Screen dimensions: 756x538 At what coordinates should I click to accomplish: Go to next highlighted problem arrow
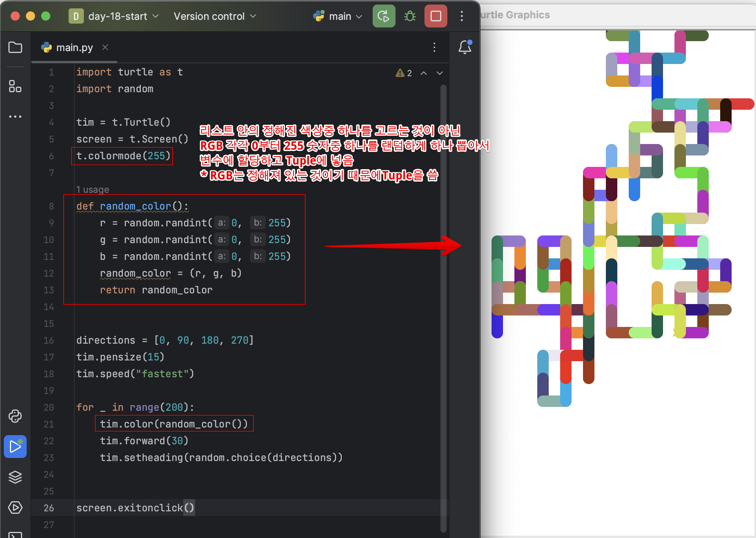tap(440, 73)
